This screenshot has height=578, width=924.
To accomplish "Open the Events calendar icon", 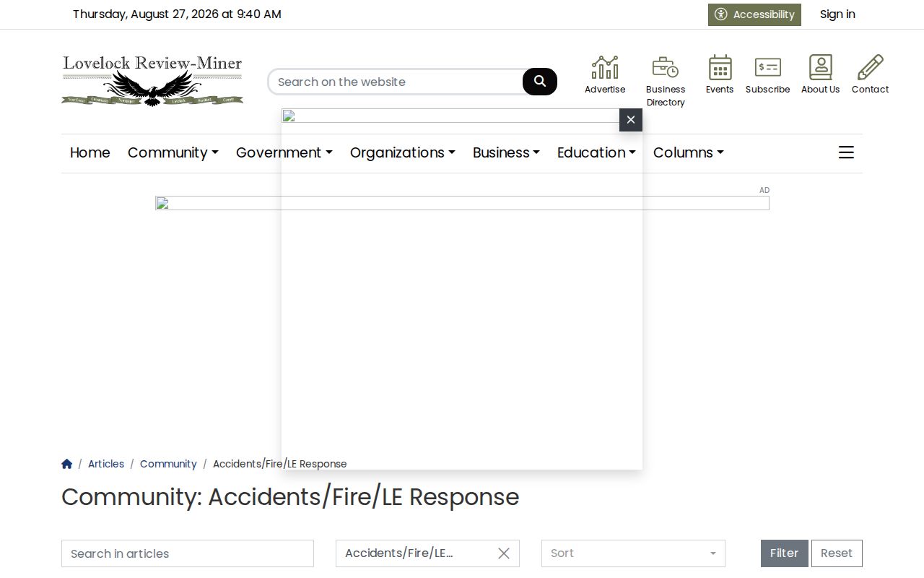I will [720, 67].
